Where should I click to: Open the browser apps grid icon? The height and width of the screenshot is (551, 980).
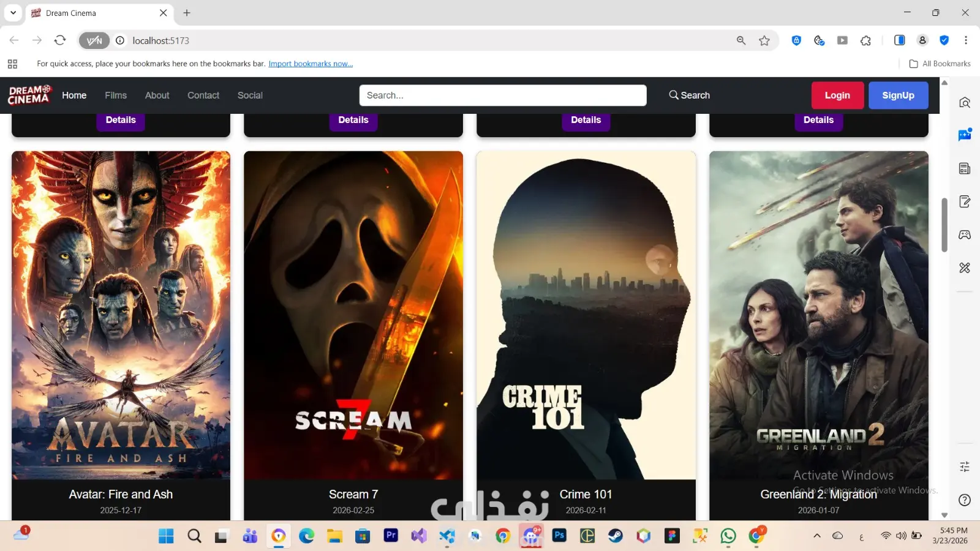[12, 64]
